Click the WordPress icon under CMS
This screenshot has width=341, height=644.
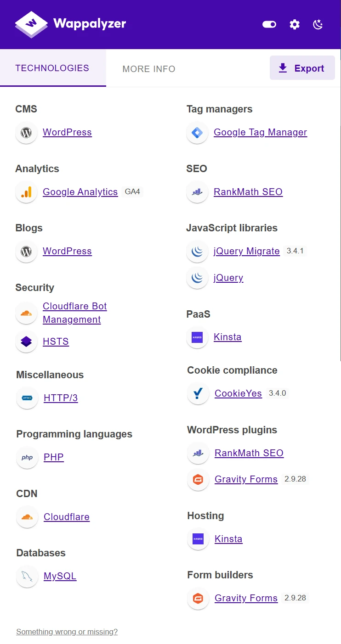point(26,133)
